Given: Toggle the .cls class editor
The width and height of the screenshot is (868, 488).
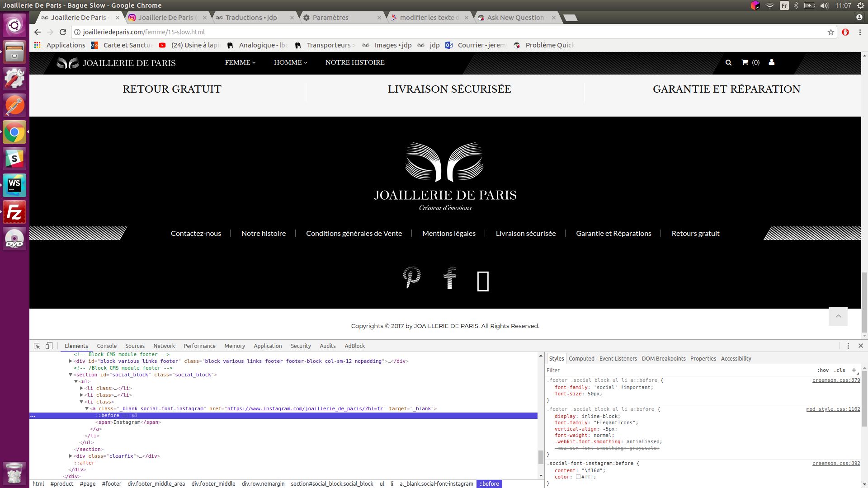Looking at the screenshot, I should click(x=840, y=370).
